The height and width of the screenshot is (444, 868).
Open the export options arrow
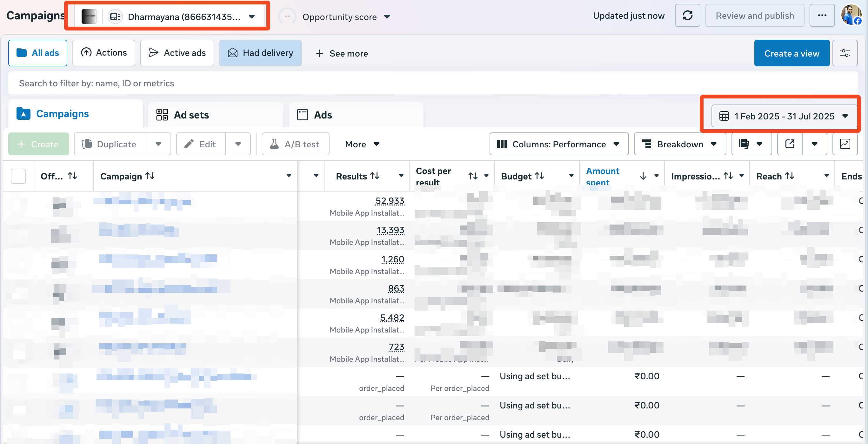point(814,144)
